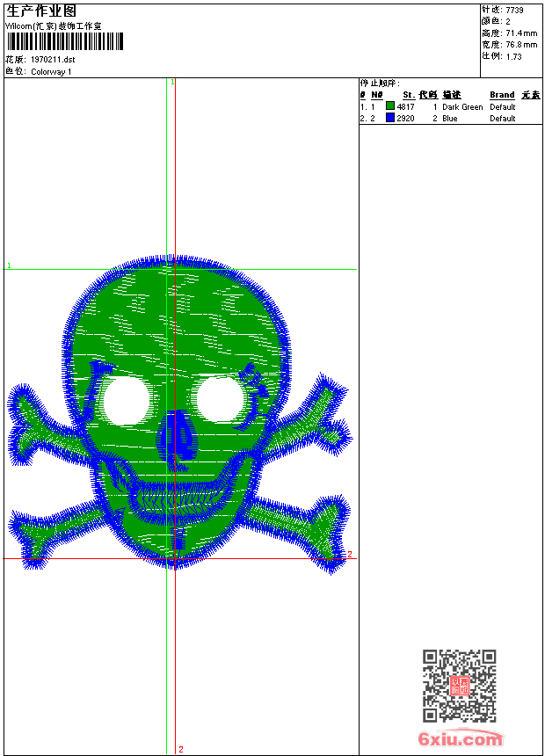This screenshot has height=756, width=545.
Task: Click the Brand column header
Action: click(502, 95)
